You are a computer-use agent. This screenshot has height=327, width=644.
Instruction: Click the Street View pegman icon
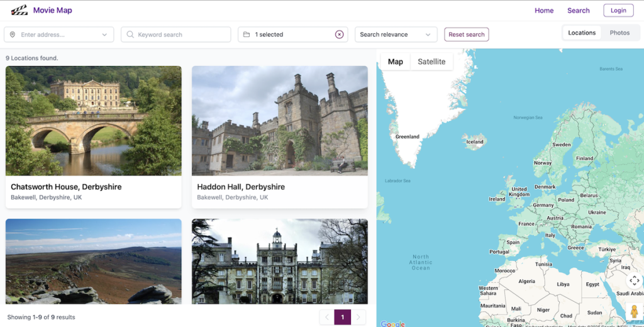pyautogui.click(x=634, y=311)
